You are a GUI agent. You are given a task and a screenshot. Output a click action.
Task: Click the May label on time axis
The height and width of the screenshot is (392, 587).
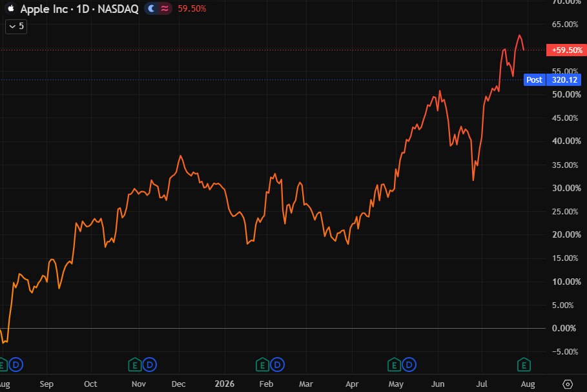(396, 384)
